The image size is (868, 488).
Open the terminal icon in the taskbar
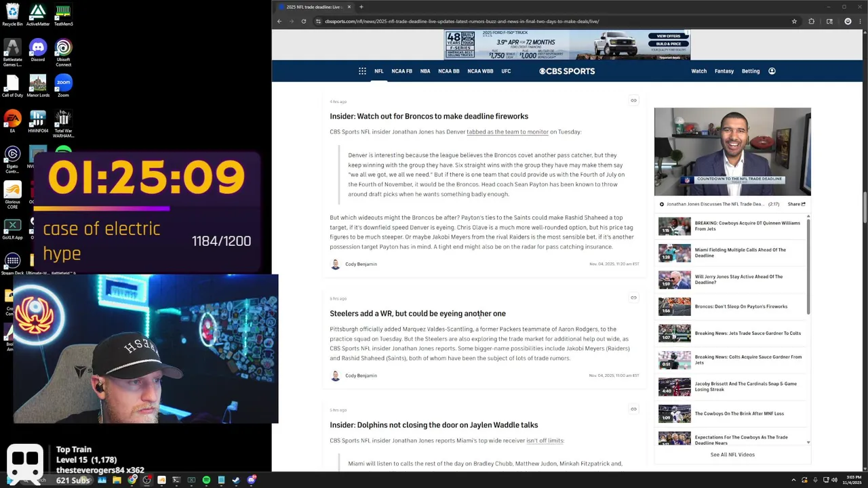click(176, 480)
